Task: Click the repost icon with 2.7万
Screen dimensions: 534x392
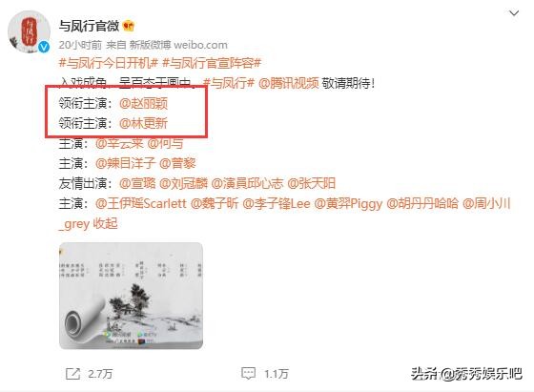Action: pyautogui.click(x=72, y=374)
